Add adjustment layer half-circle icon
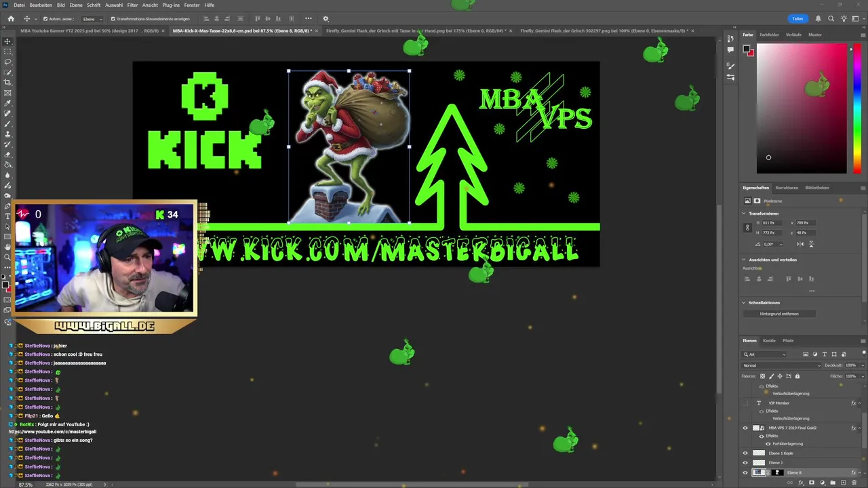This screenshot has height=488, width=868. point(823,483)
